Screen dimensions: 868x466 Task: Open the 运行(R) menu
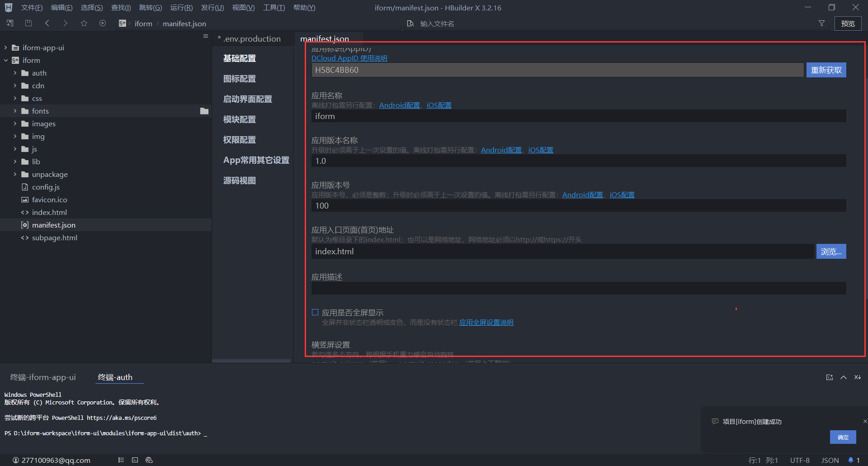pyautogui.click(x=181, y=8)
